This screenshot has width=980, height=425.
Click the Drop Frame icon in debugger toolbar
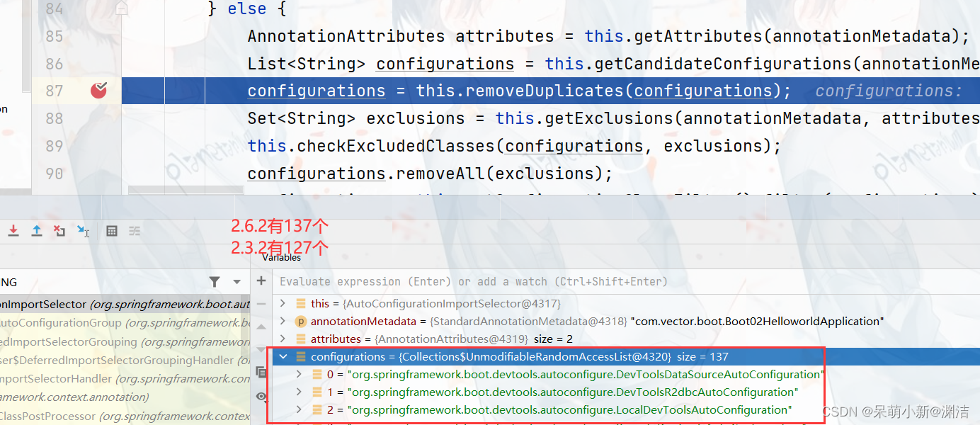[59, 231]
